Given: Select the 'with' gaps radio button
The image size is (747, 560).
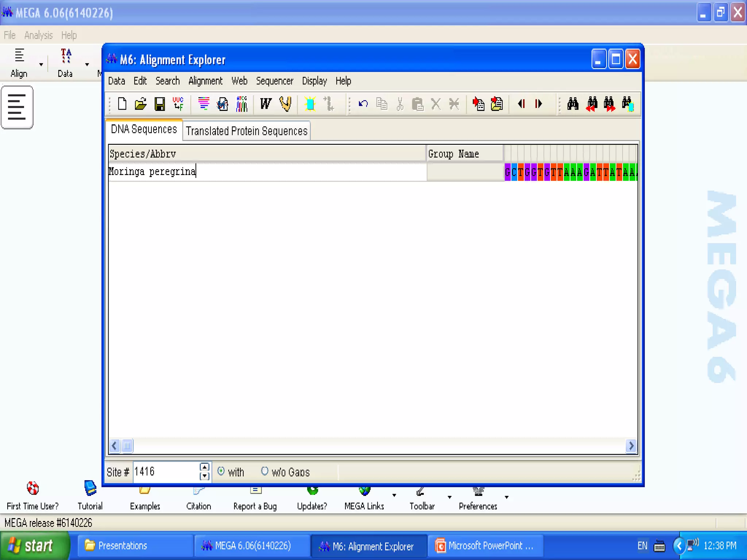Looking at the screenshot, I should pyautogui.click(x=221, y=471).
